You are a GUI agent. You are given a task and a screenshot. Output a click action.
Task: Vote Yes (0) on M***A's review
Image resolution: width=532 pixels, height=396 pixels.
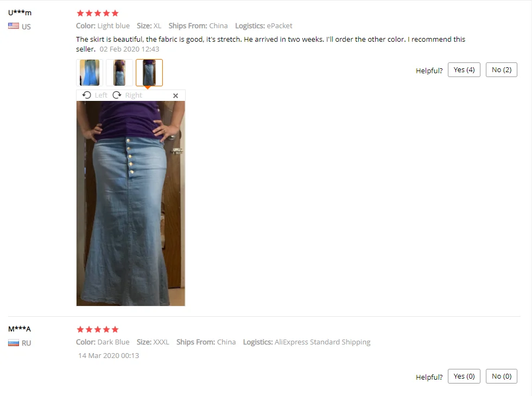click(464, 376)
